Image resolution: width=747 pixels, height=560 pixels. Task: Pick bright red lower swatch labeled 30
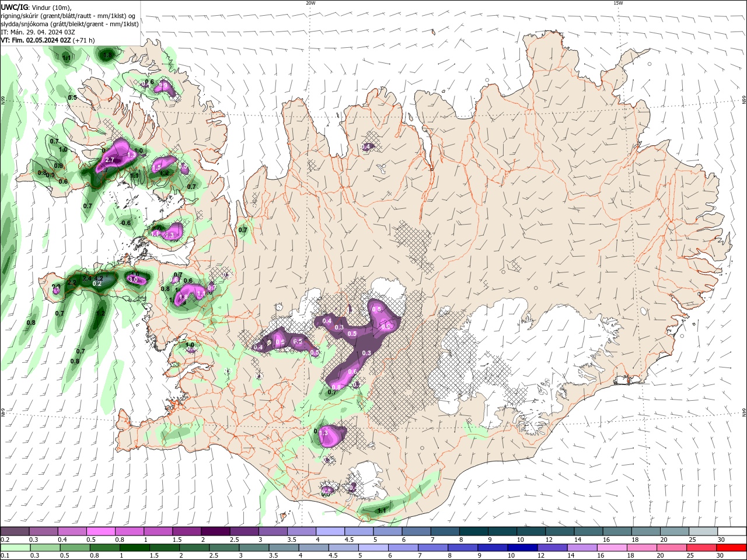(732, 548)
